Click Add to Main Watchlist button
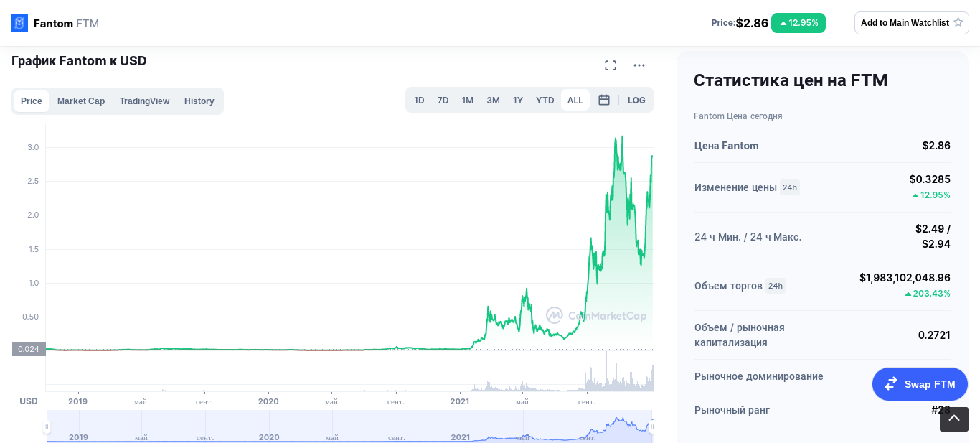Viewport: 980px width, 443px height. [x=912, y=23]
